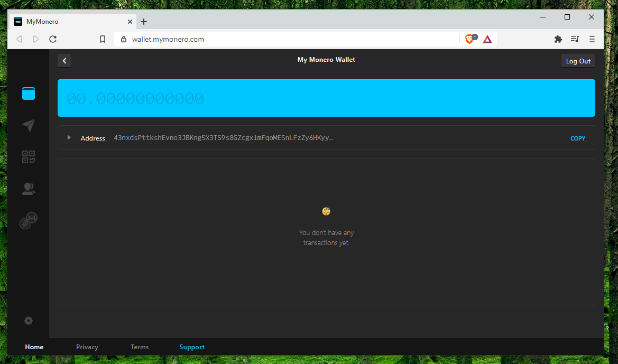This screenshot has height=364, width=618.
Task: Click the 'You don't have any transactions yet' message
Action: coord(326,238)
